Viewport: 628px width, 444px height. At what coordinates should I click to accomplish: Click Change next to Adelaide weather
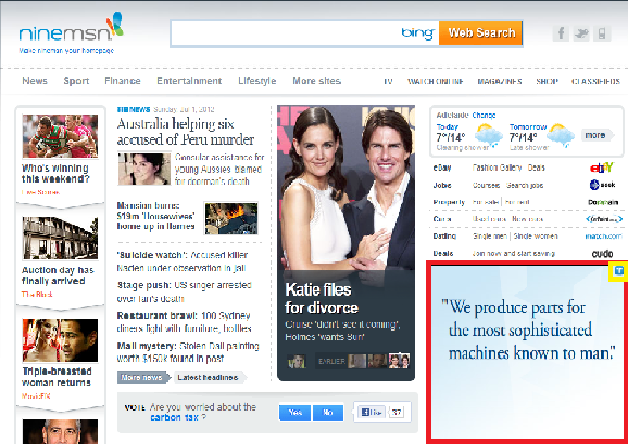(x=483, y=115)
